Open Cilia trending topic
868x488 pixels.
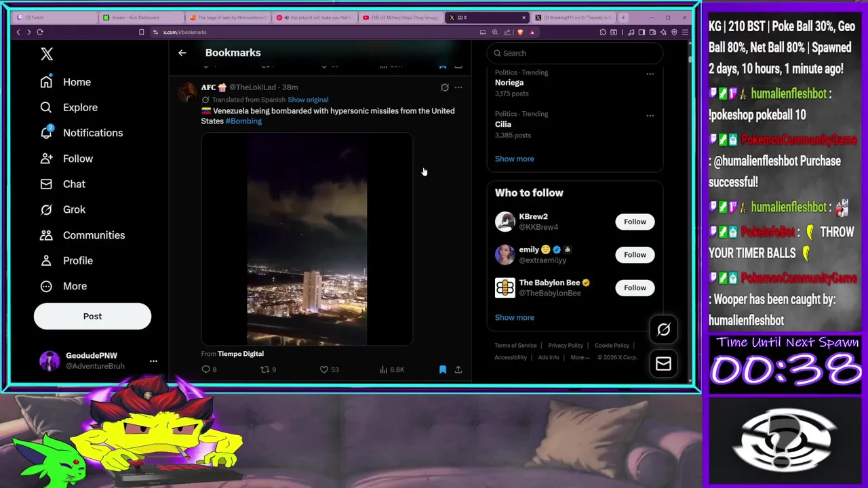coord(503,125)
